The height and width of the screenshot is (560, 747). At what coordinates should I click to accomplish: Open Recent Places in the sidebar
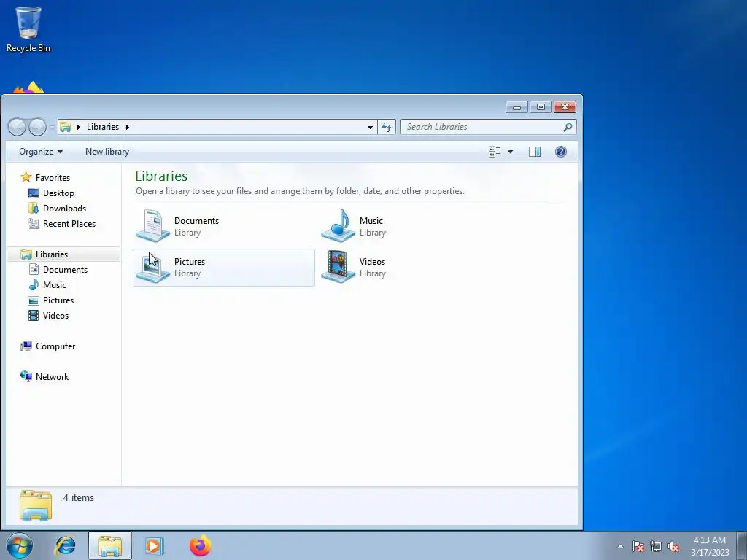69,223
